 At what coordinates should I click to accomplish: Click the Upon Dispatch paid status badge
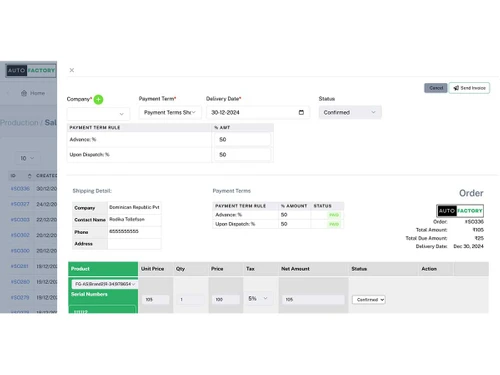(x=334, y=224)
